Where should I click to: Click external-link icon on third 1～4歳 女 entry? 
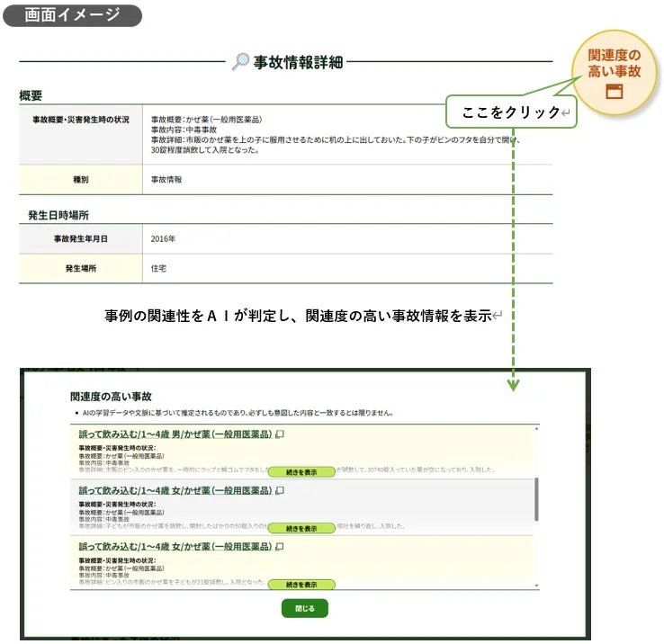coord(280,547)
